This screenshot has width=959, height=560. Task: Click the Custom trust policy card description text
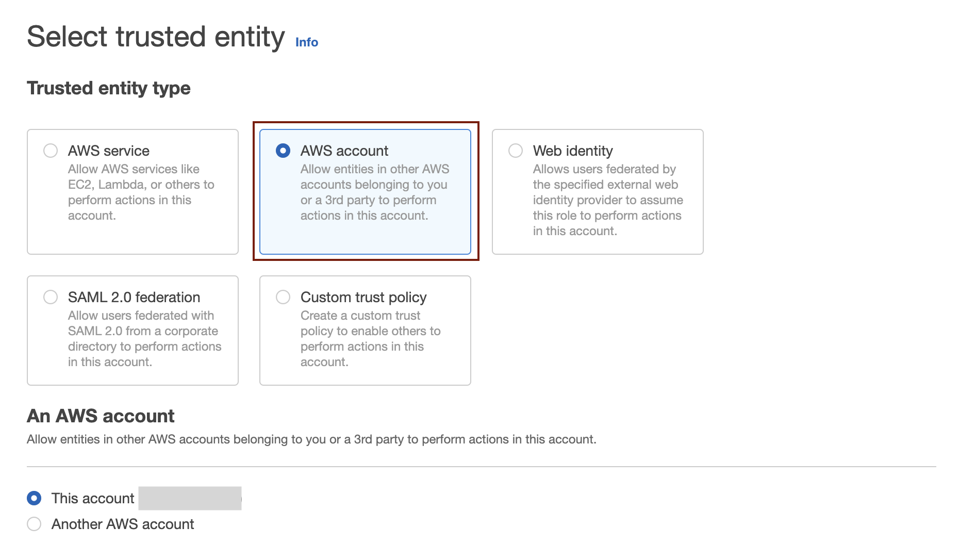point(370,339)
